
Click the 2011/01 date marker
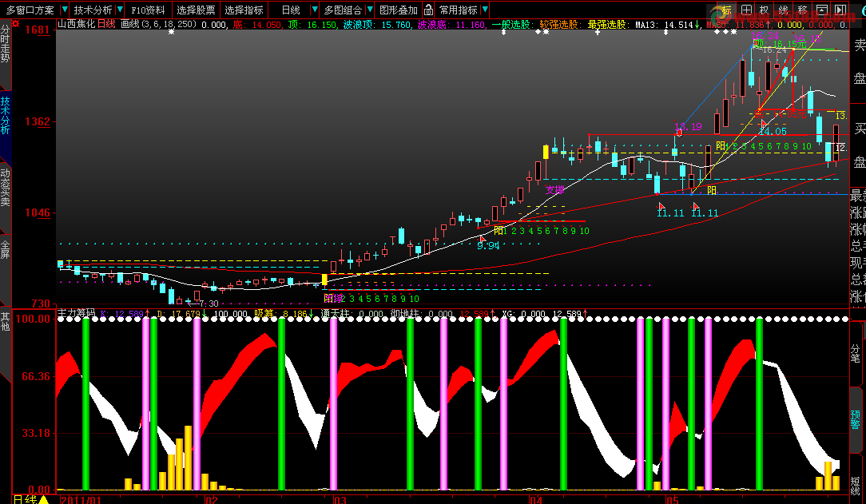[81, 500]
